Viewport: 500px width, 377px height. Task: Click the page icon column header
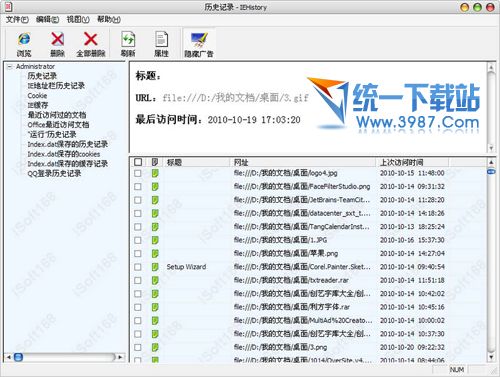pyautogui.click(x=155, y=162)
